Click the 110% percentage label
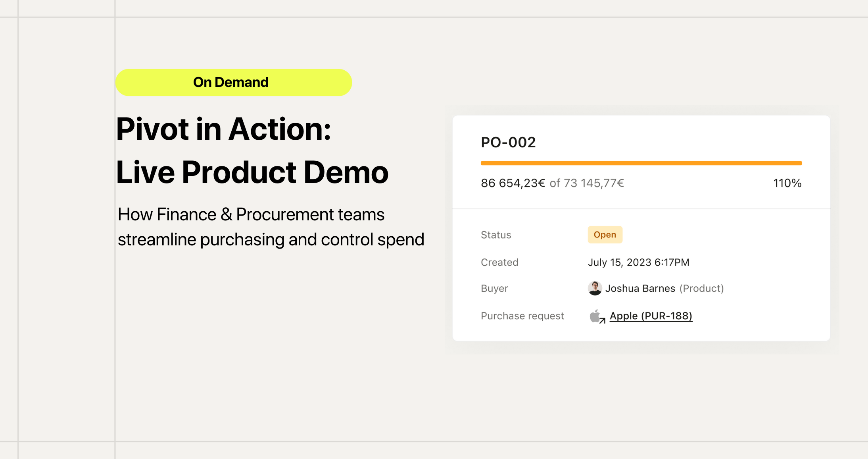Viewport: 868px width, 459px height. click(787, 183)
